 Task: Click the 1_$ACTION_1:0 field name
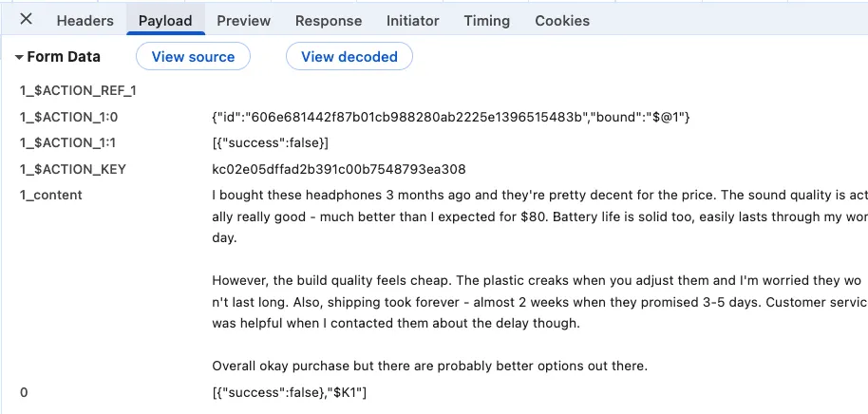coord(68,117)
